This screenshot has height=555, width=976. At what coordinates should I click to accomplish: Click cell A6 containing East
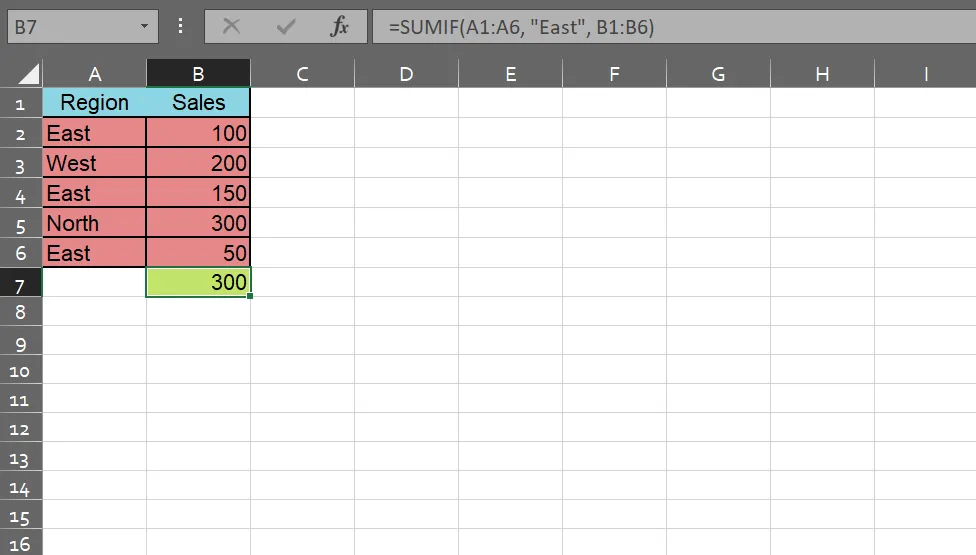coord(95,253)
